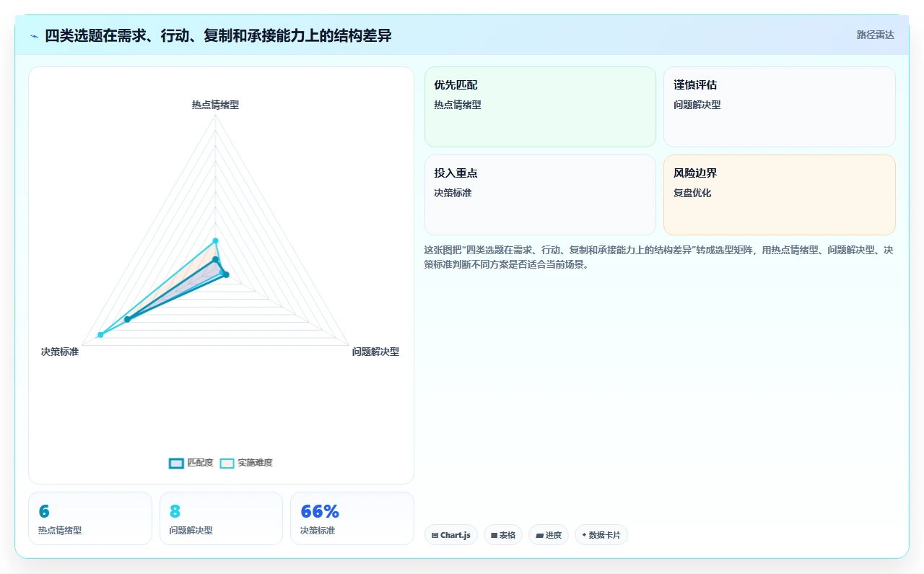Click the 热点情绪型 radar axis label
This screenshot has width=924, height=574.
[x=215, y=105]
